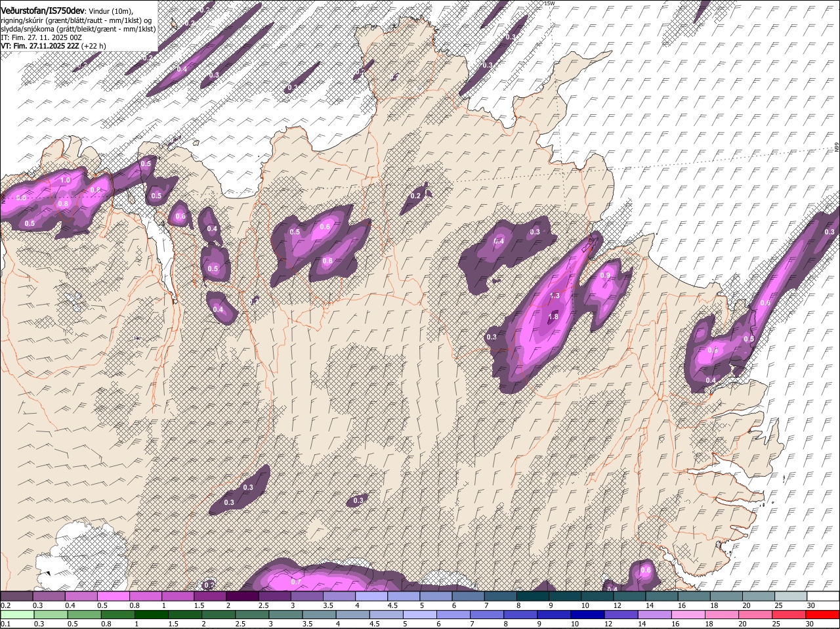Click the 0.7 value at the southern coast
This screenshot has height=629, width=840.
(x=295, y=582)
